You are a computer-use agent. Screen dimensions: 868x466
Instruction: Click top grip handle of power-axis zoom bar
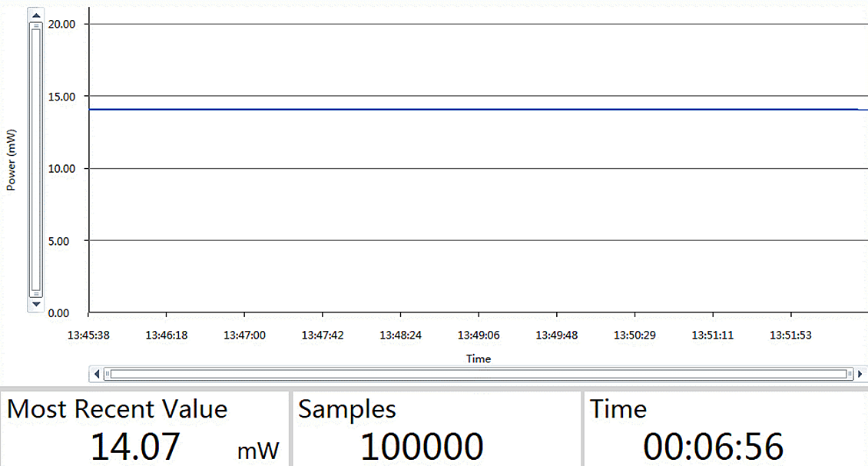pyautogui.click(x=35, y=25)
